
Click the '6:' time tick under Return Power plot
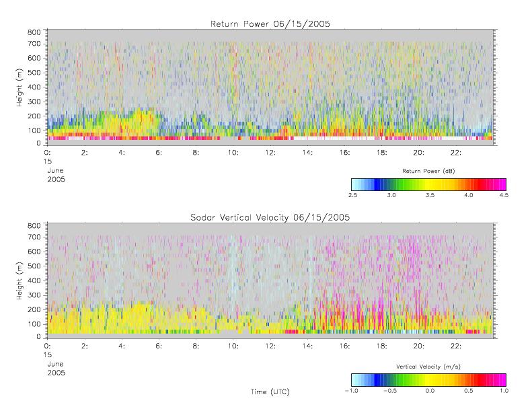point(159,153)
